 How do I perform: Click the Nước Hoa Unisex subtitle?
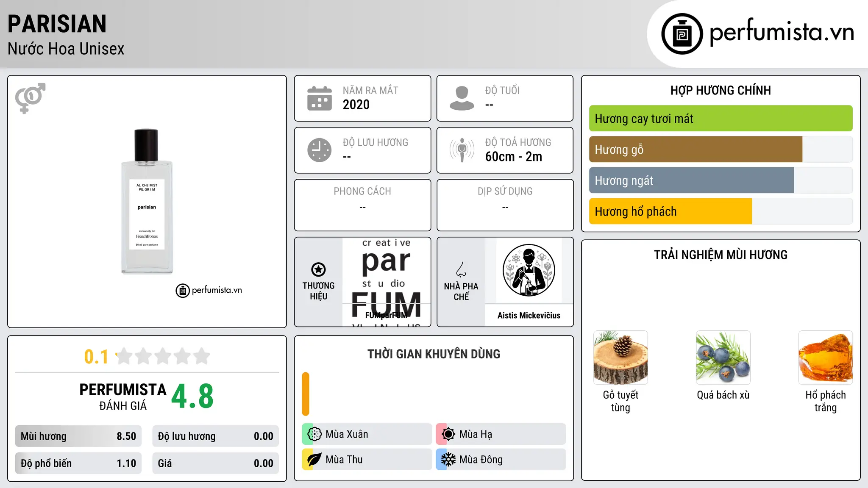pos(66,49)
